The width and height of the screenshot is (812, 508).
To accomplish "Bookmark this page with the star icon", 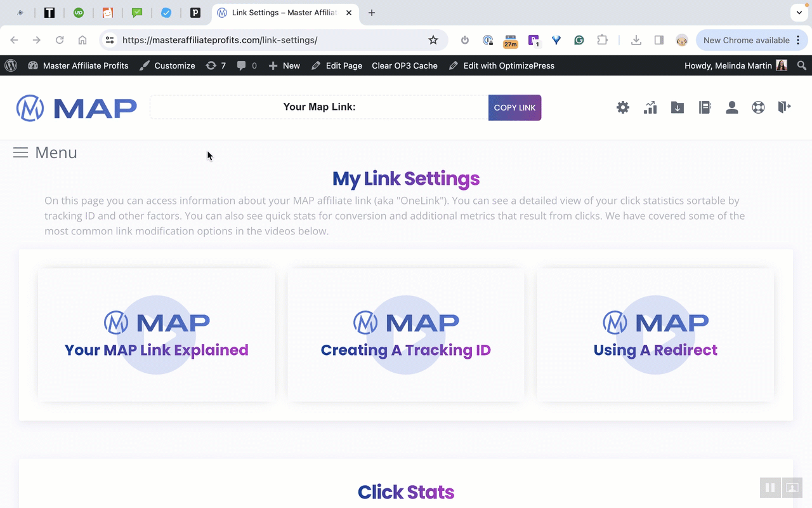I will tap(433, 40).
